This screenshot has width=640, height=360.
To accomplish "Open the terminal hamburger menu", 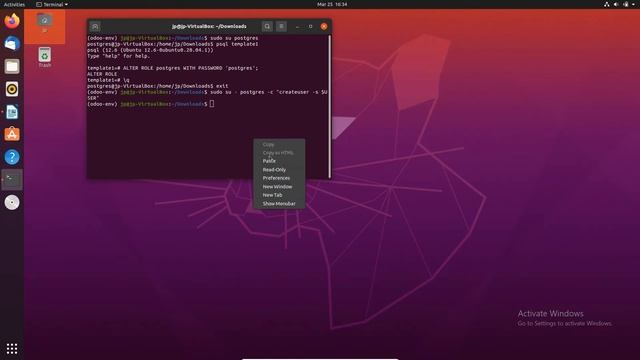I will (x=281, y=26).
